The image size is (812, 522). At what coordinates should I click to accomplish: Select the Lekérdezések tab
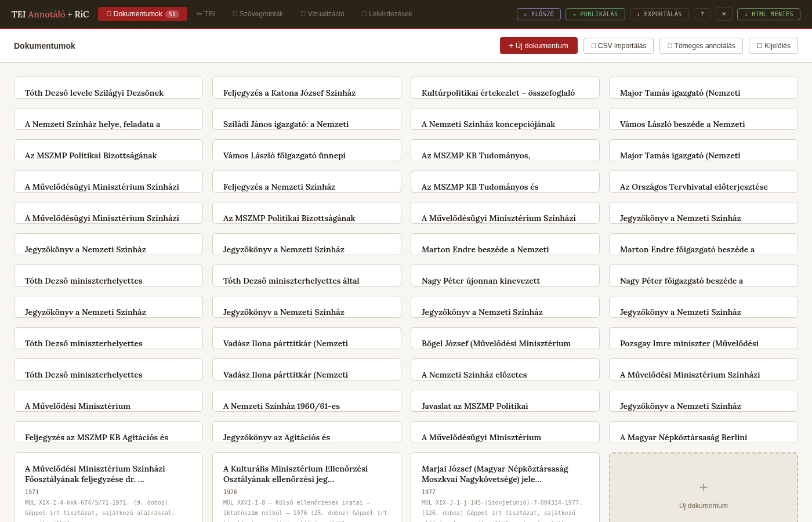click(x=387, y=14)
